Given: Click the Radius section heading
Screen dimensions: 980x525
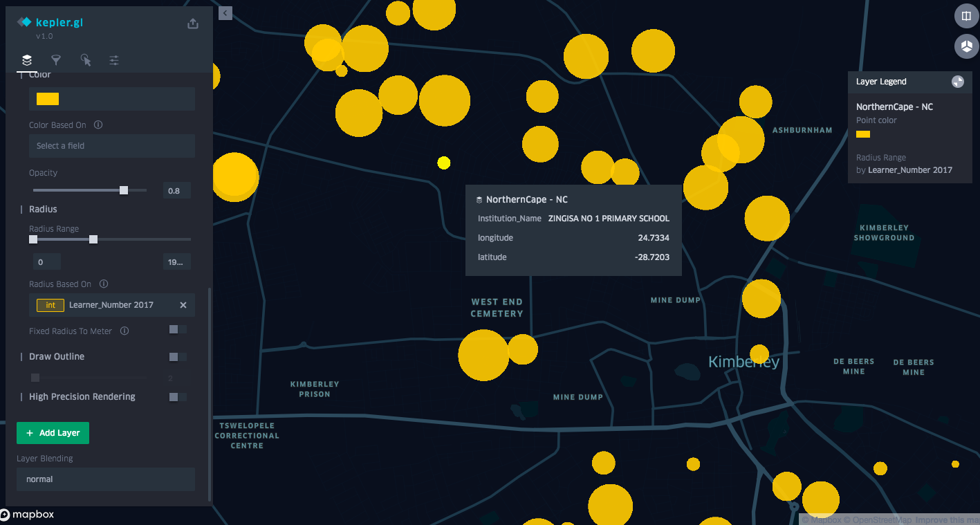Looking at the screenshot, I should 43,209.
